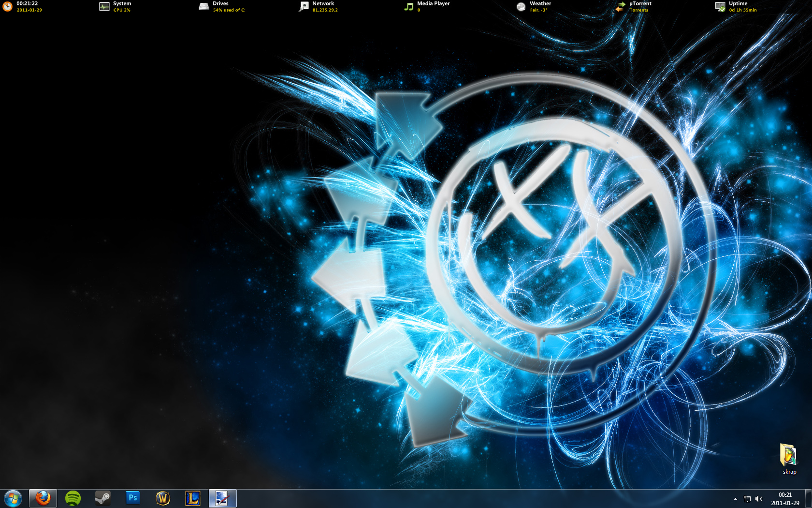Open the network tray icon

click(x=747, y=499)
